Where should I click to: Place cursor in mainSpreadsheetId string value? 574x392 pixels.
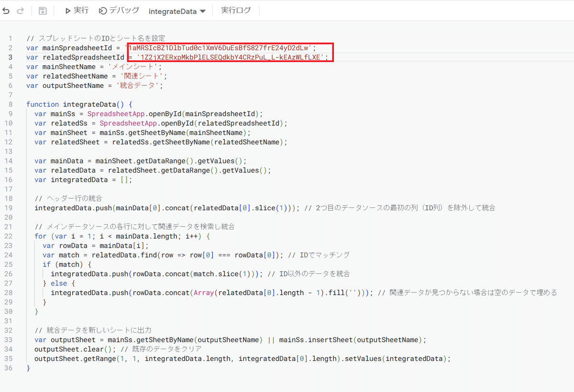220,48
